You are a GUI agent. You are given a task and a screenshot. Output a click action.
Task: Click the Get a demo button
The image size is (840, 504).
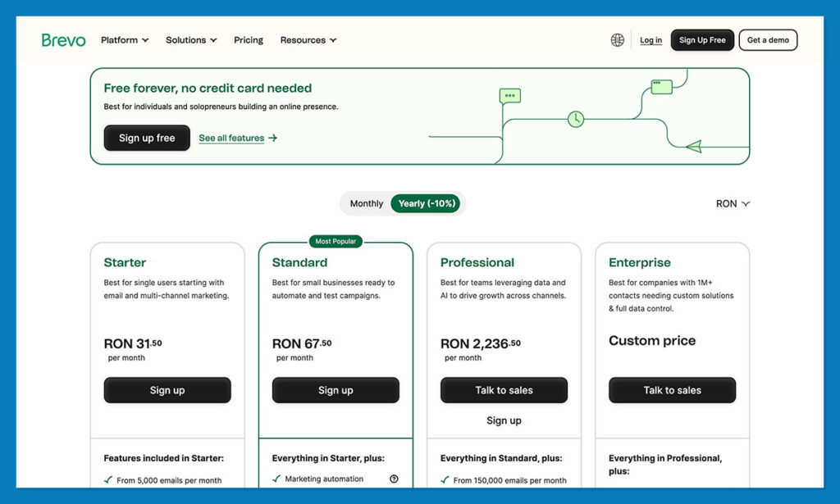(768, 39)
